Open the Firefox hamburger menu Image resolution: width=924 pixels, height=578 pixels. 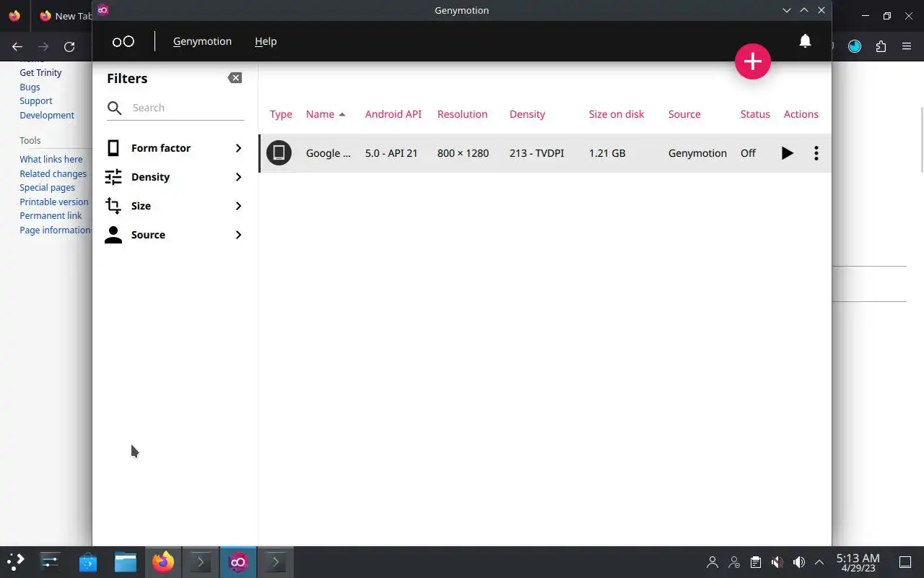907,47
